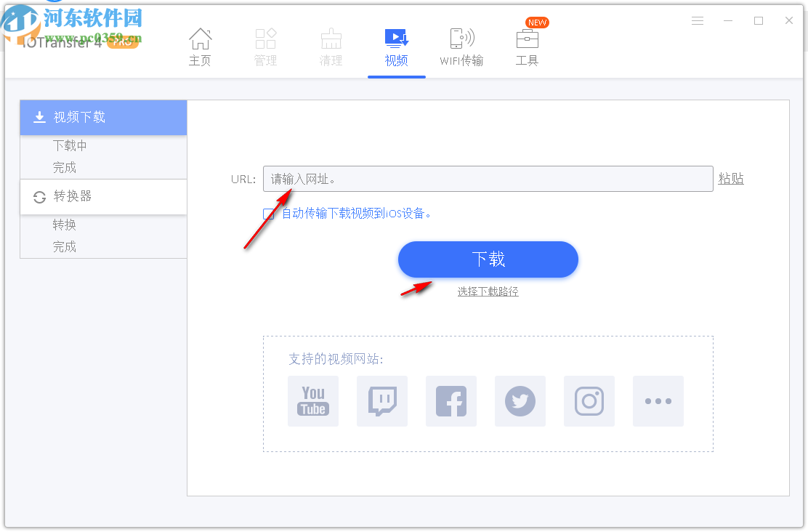Switch to the WIFI传输 feature

pos(461,45)
